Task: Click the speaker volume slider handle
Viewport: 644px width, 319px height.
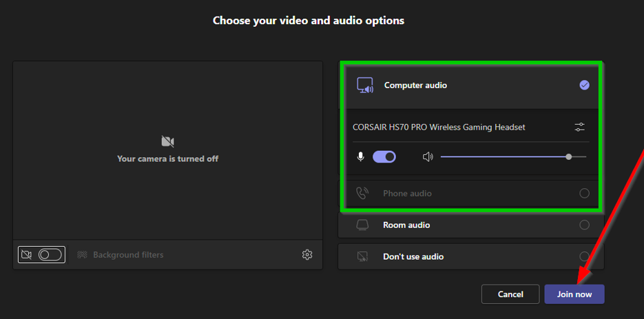Action: (x=568, y=157)
